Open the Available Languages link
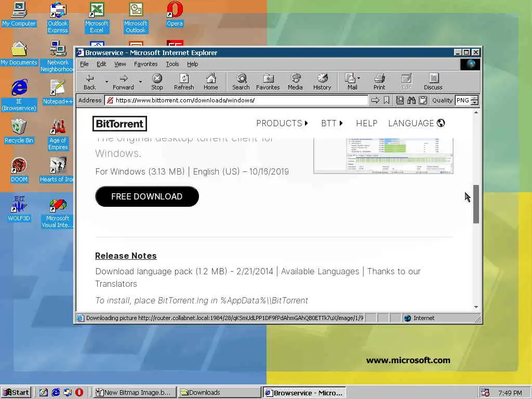Viewport: 532px width, 399px height. coord(320,271)
